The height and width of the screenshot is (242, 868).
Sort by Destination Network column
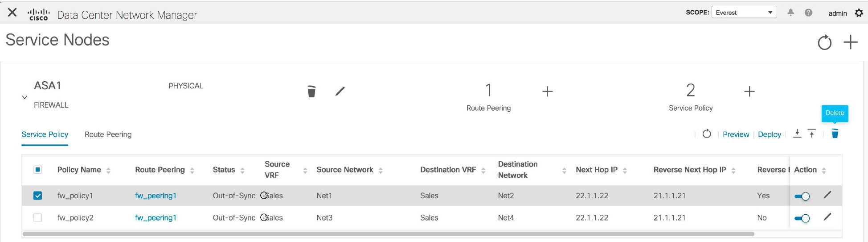[x=564, y=170]
